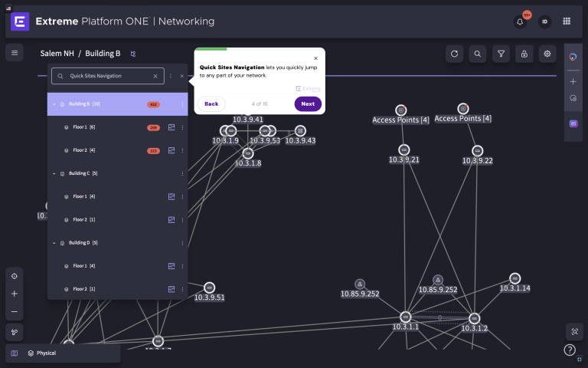Open more options for Building B row
The width and height of the screenshot is (588, 368).
click(183, 104)
